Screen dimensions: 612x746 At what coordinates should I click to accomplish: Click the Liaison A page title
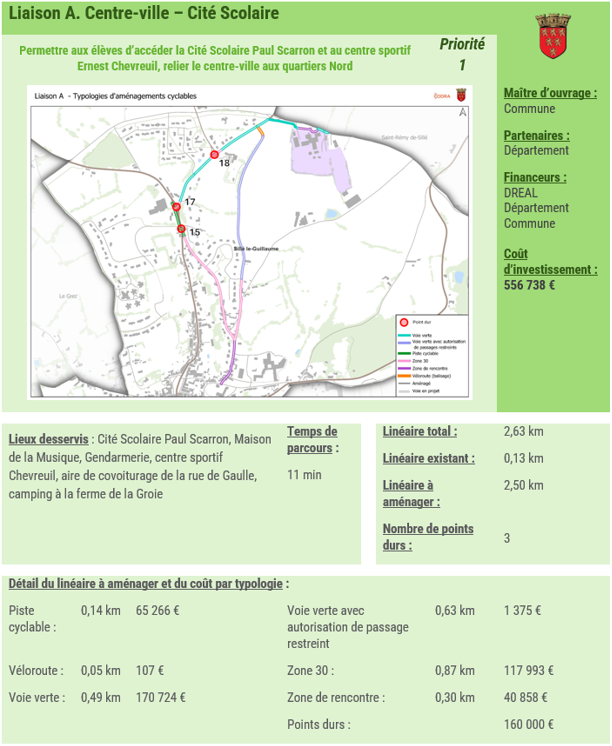pyautogui.click(x=144, y=14)
